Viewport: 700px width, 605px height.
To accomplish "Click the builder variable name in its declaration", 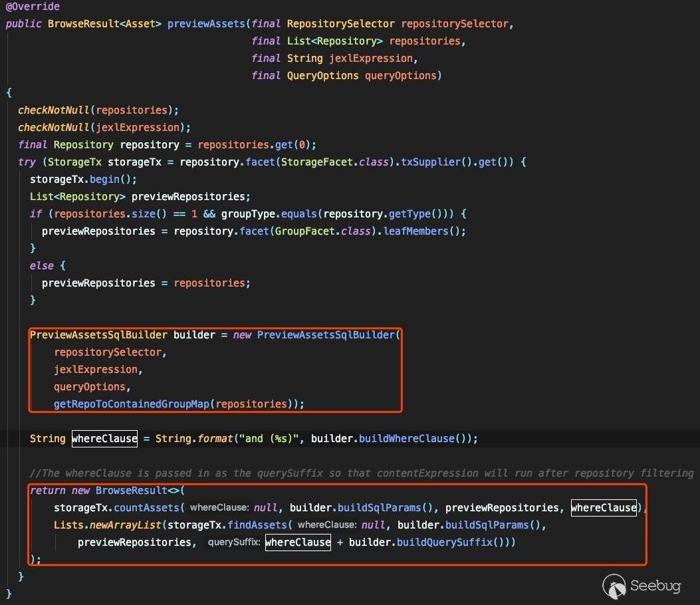I will [x=194, y=335].
